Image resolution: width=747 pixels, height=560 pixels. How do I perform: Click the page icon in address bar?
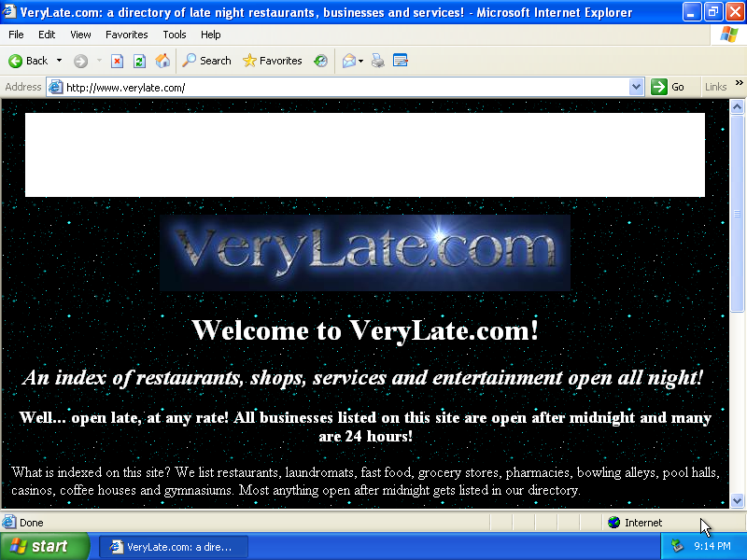coord(56,87)
